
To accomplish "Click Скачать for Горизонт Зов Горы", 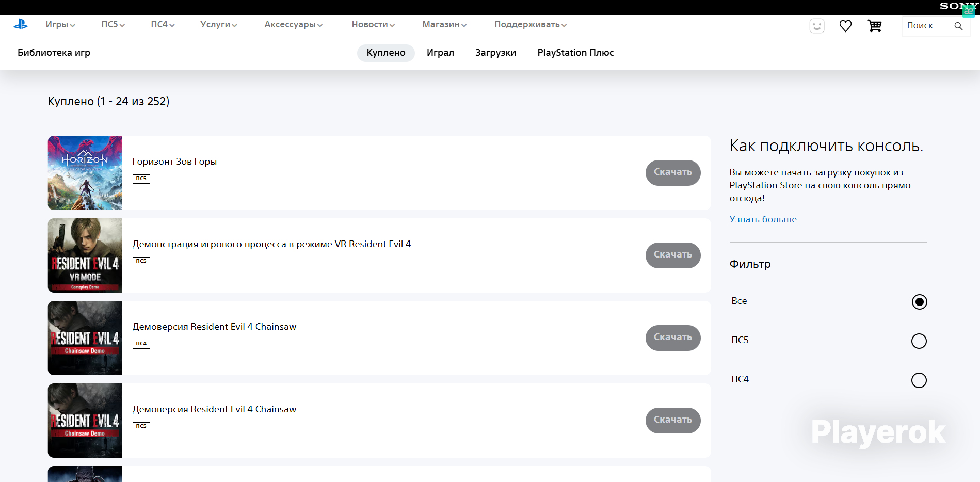I will click(673, 173).
